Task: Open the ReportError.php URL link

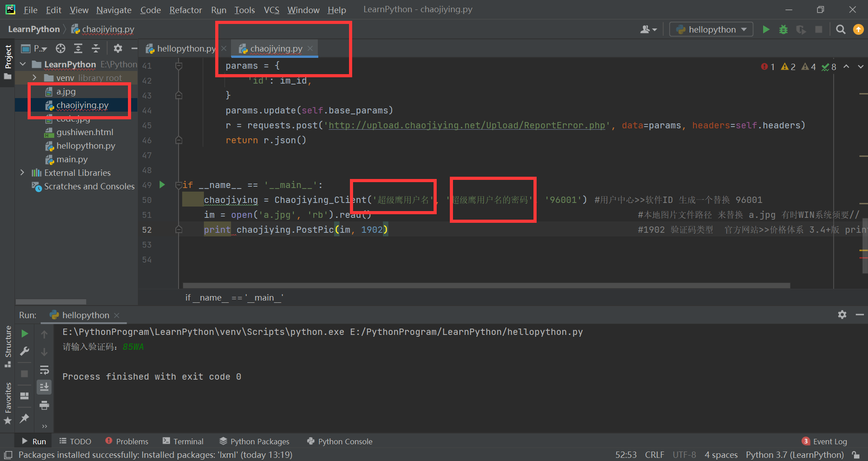Action: click(x=467, y=125)
